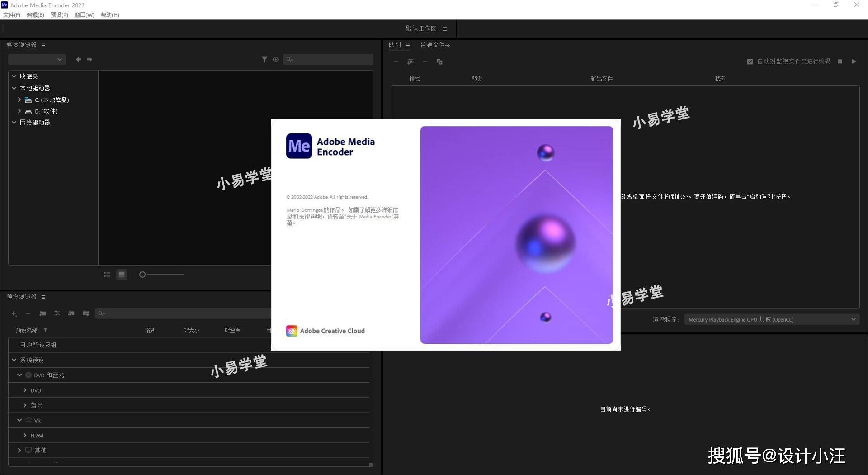Open the Media Browser panel menu icon
Viewport: 868px width, 475px height.
click(43, 45)
